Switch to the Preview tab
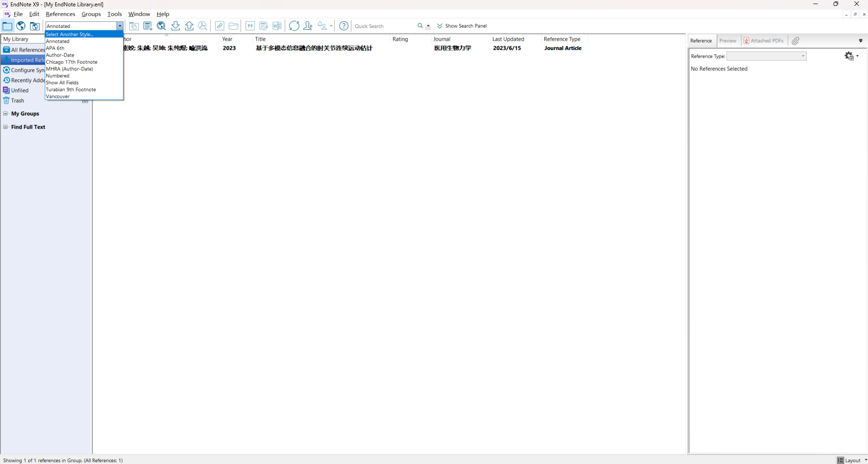Image resolution: width=868 pixels, height=464 pixels. coord(728,41)
